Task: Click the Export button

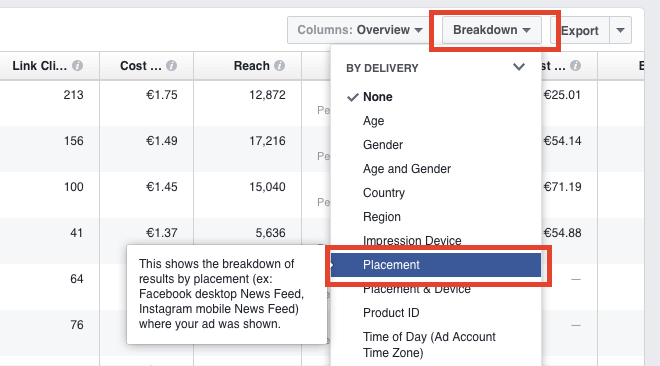Action: coord(580,30)
